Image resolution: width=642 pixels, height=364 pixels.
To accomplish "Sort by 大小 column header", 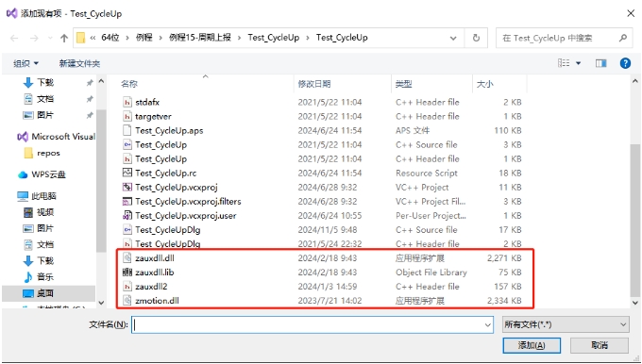I will (x=484, y=84).
